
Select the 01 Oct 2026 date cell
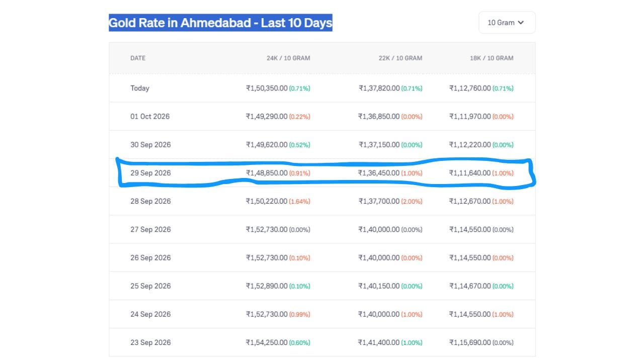[150, 117]
